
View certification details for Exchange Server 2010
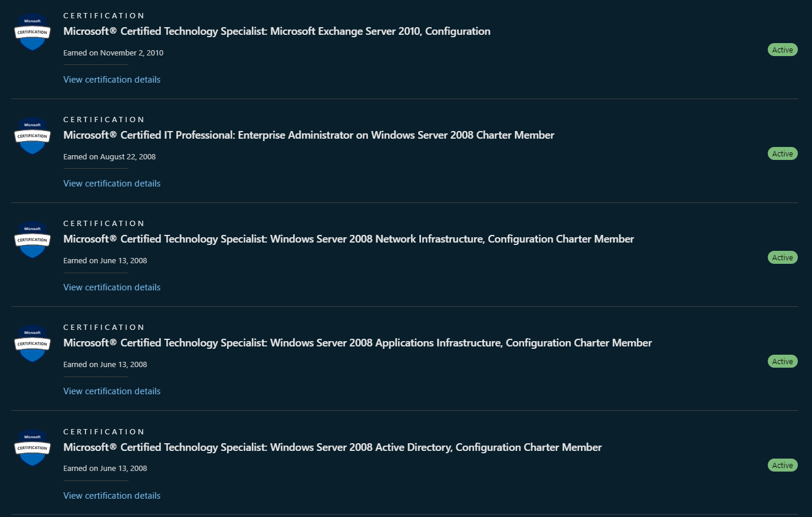click(112, 80)
